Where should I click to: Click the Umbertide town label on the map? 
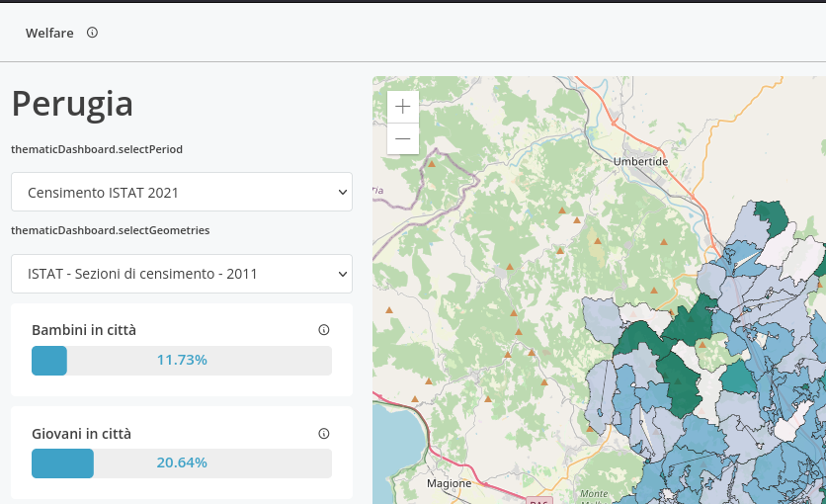[x=640, y=161]
